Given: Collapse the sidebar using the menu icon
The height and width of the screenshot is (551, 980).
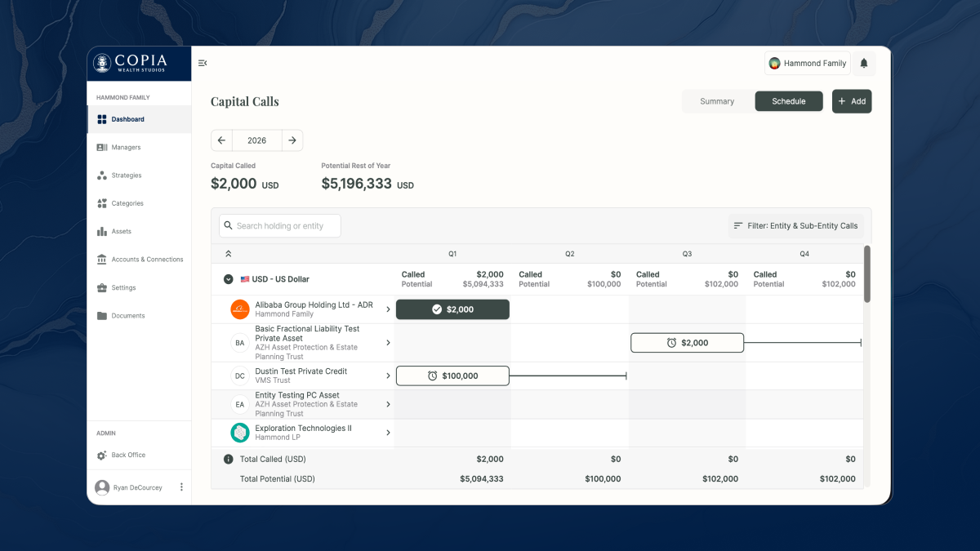Looking at the screenshot, I should (203, 63).
